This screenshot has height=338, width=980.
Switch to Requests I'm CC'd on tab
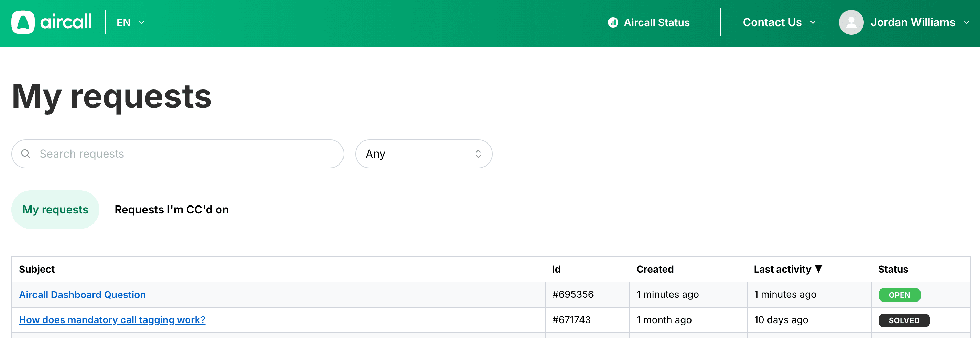(171, 209)
